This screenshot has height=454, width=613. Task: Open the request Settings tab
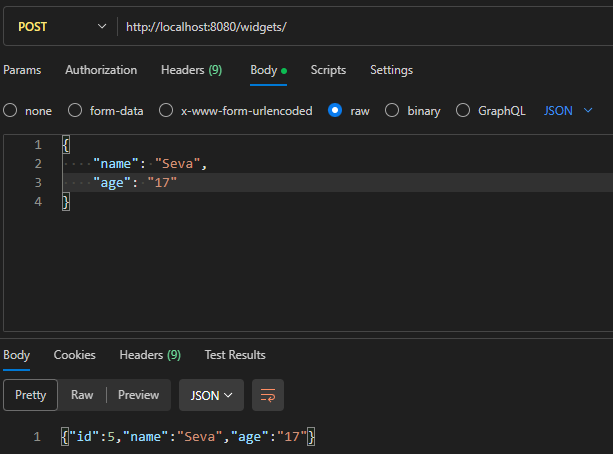click(x=391, y=70)
